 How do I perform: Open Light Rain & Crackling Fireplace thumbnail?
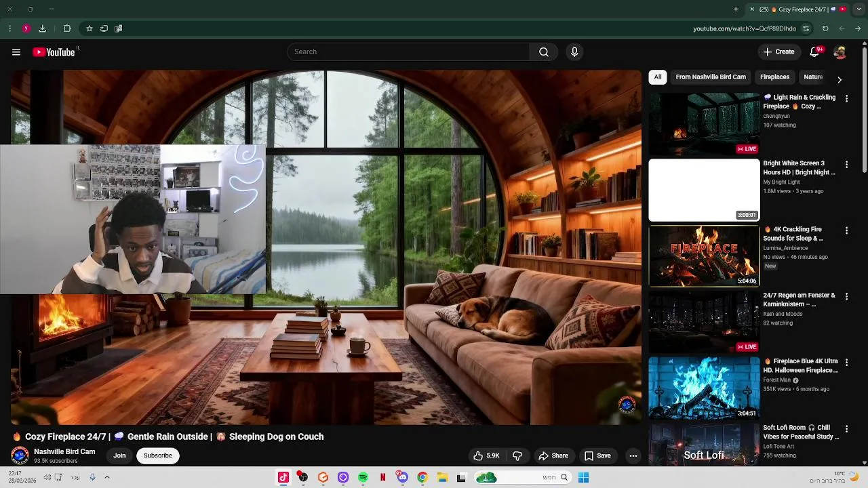pyautogui.click(x=704, y=124)
